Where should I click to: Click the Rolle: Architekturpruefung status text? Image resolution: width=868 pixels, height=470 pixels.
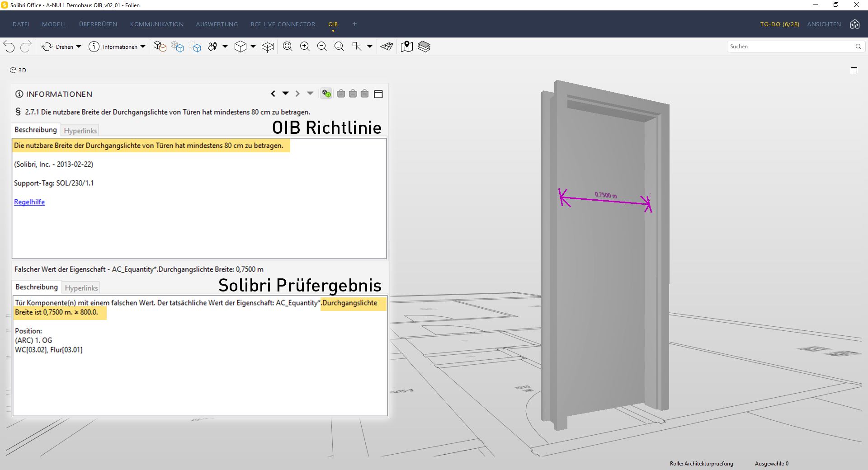click(x=702, y=464)
